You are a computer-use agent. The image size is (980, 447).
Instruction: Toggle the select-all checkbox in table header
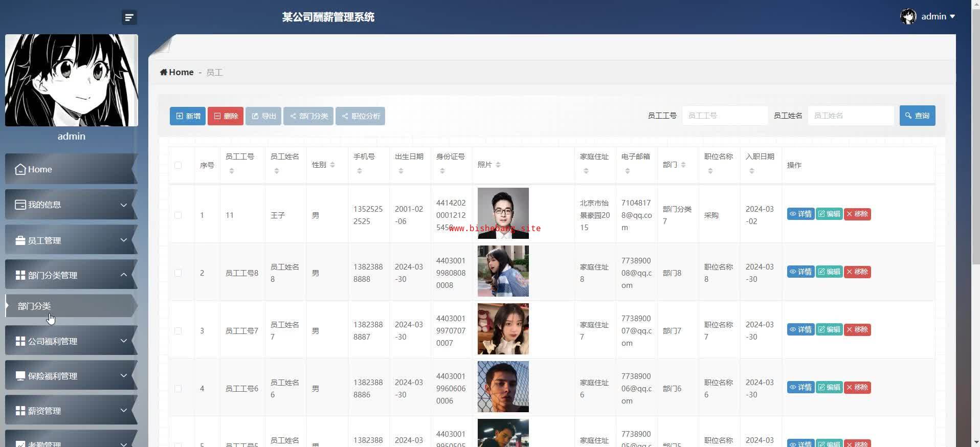click(x=178, y=165)
